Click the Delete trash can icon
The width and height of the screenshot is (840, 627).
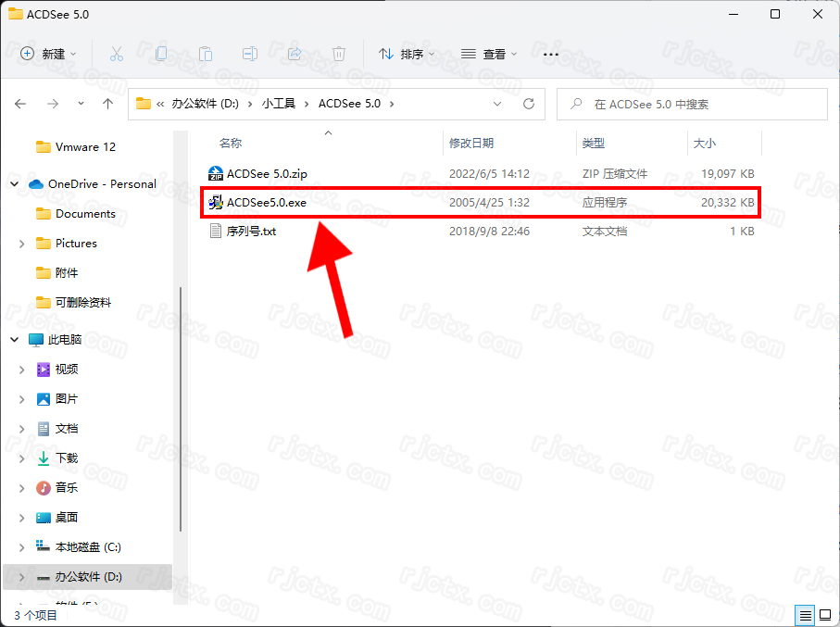[x=339, y=54]
